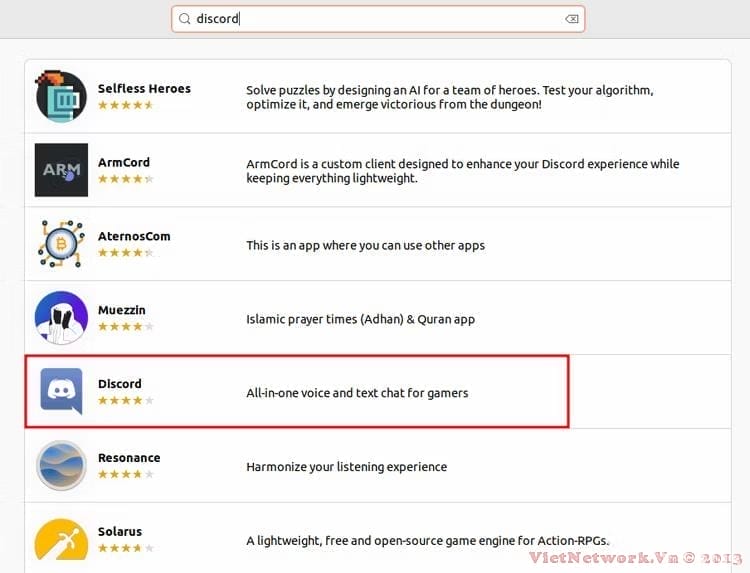Image resolution: width=750 pixels, height=573 pixels.
Task: Click the Solarus game engine description
Action: 427,541
